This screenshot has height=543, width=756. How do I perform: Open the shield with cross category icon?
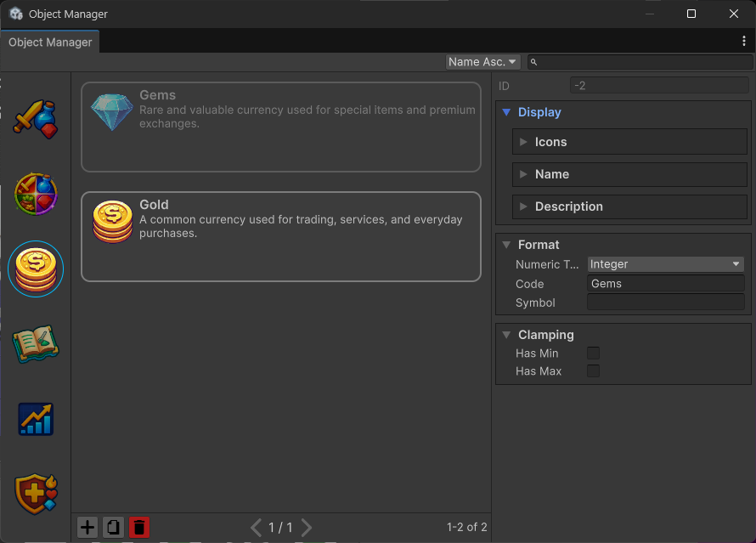(36, 494)
